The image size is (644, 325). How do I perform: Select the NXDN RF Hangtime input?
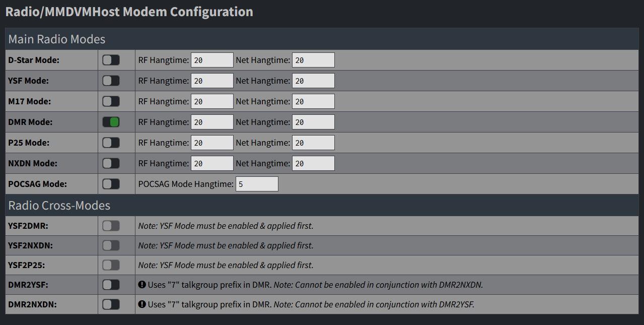212,163
